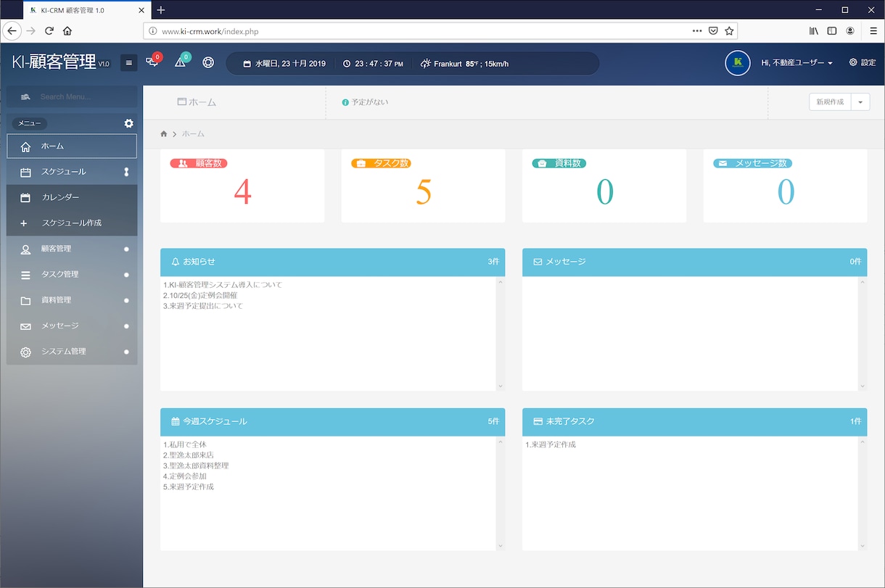Show site information for ki-crm.work
The height and width of the screenshot is (588, 885).
coord(152,31)
